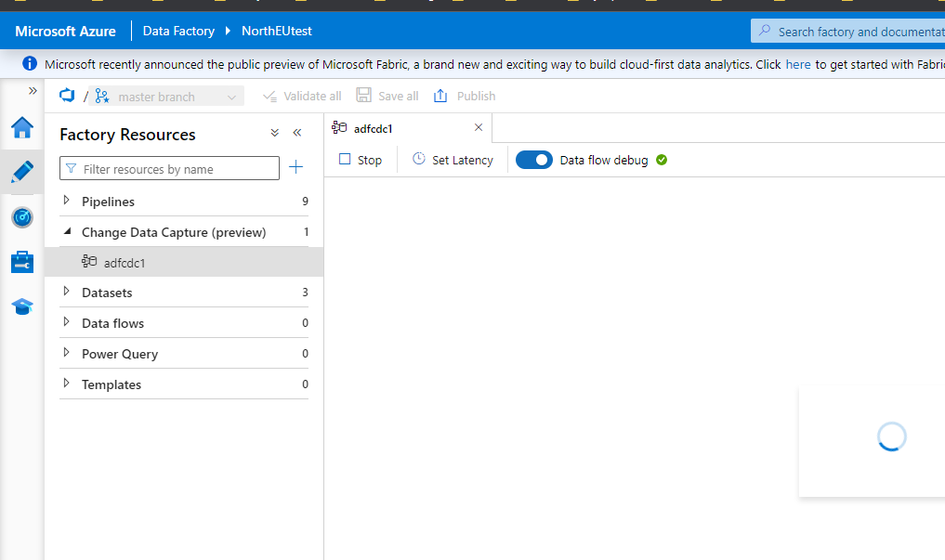Disable Data flow debug
This screenshot has height=560, width=945.
(533, 159)
